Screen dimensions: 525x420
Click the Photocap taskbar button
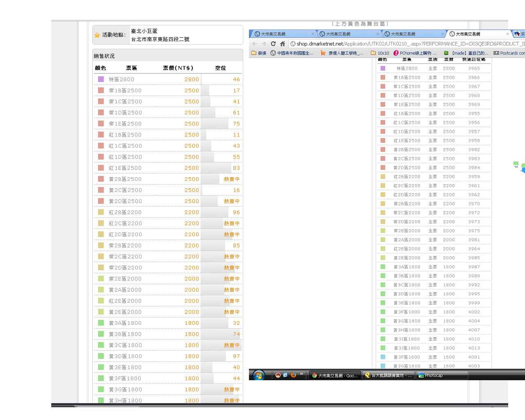[x=442, y=375]
